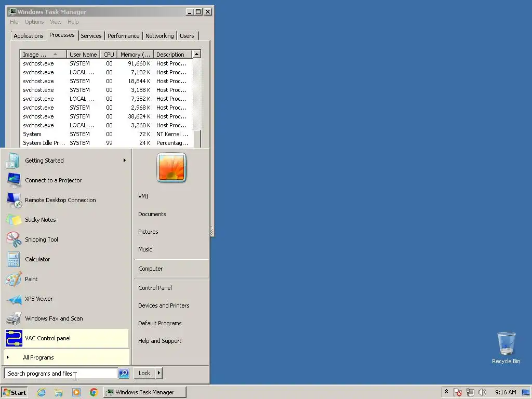Viewport: 532px width, 399px height.
Task: Launch Connect to a Projector
Action: point(67,180)
